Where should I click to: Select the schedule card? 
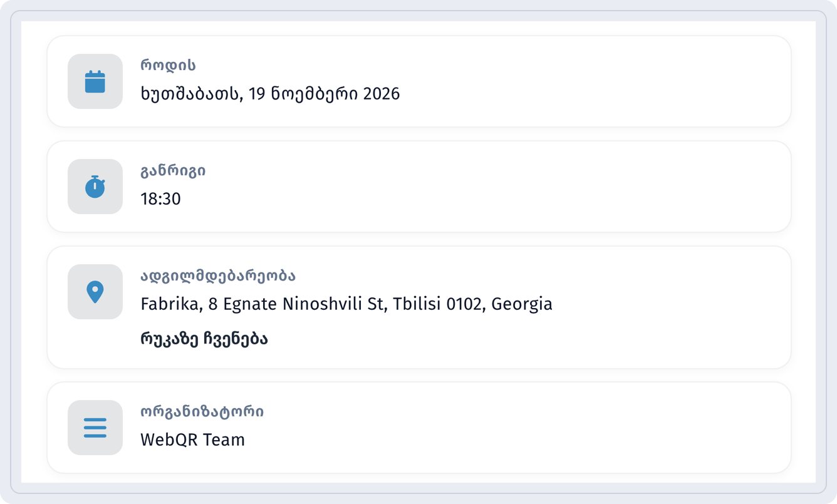(x=419, y=187)
